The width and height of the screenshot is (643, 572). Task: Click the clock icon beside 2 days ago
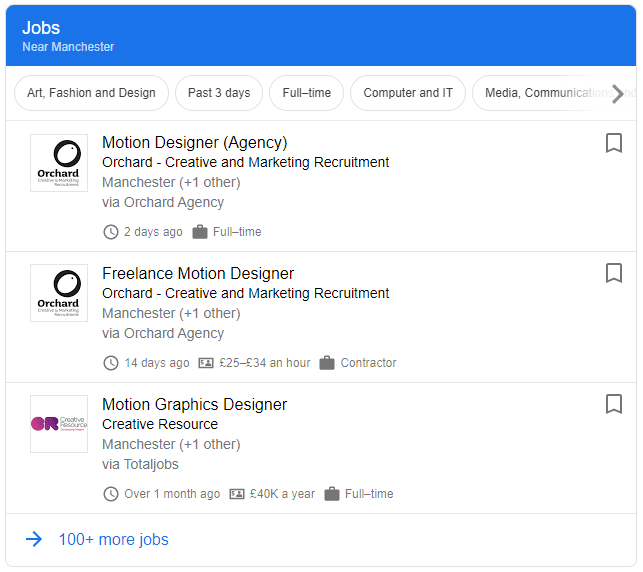coord(111,232)
